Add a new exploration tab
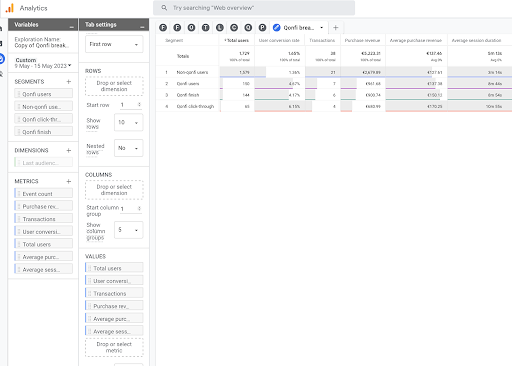 tap(336, 28)
